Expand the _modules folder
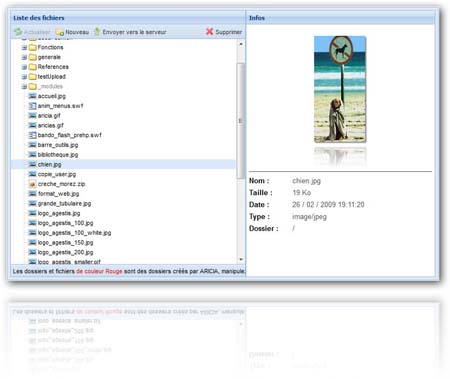The width and height of the screenshot is (450, 379). click(x=24, y=87)
